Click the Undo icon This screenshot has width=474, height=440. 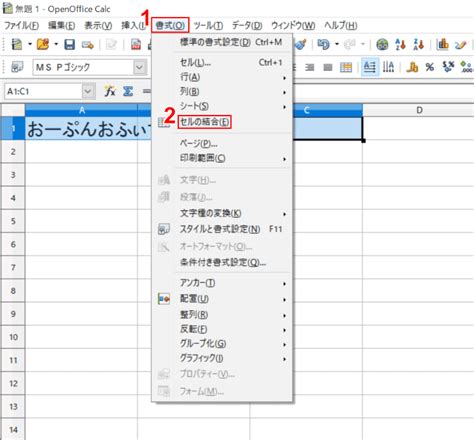tap(323, 44)
